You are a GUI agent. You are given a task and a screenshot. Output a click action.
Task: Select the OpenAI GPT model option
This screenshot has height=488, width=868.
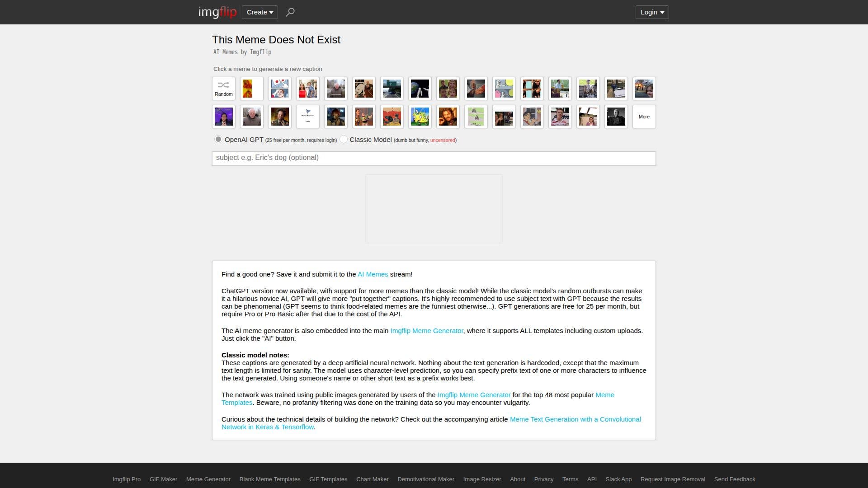click(218, 139)
